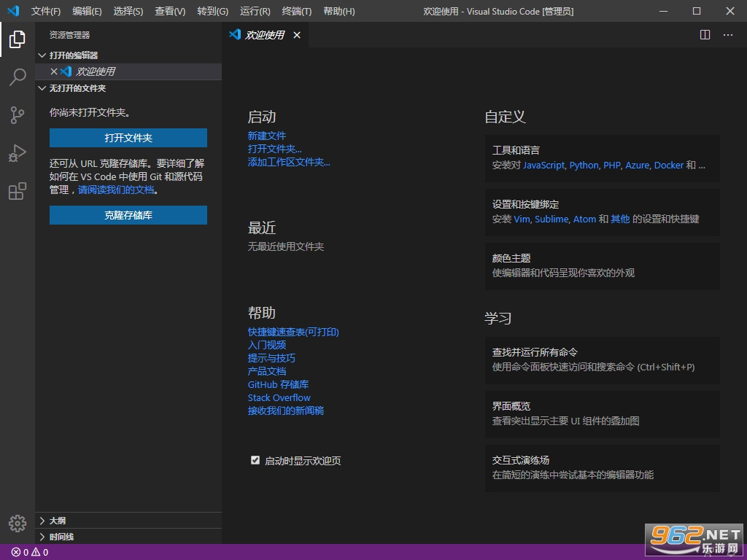This screenshot has height=560, width=747.
Task: Open the GitHub 存储库 link
Action: coord(278,384)
